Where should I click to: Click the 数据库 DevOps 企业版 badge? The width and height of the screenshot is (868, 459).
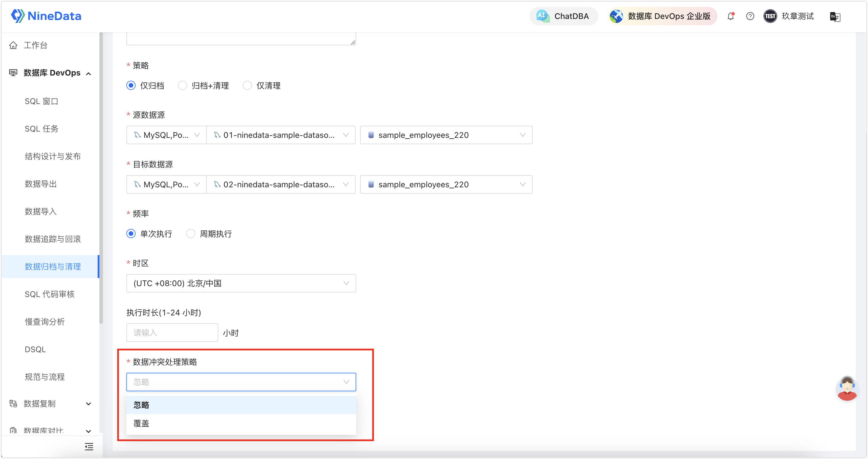(x=662, y=16)
